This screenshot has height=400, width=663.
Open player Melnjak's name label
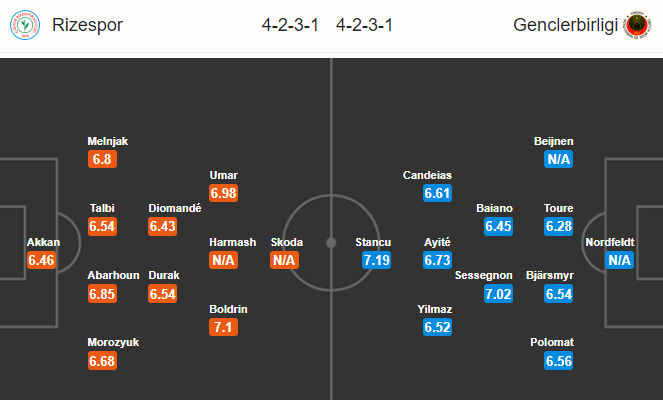[107, 141]
